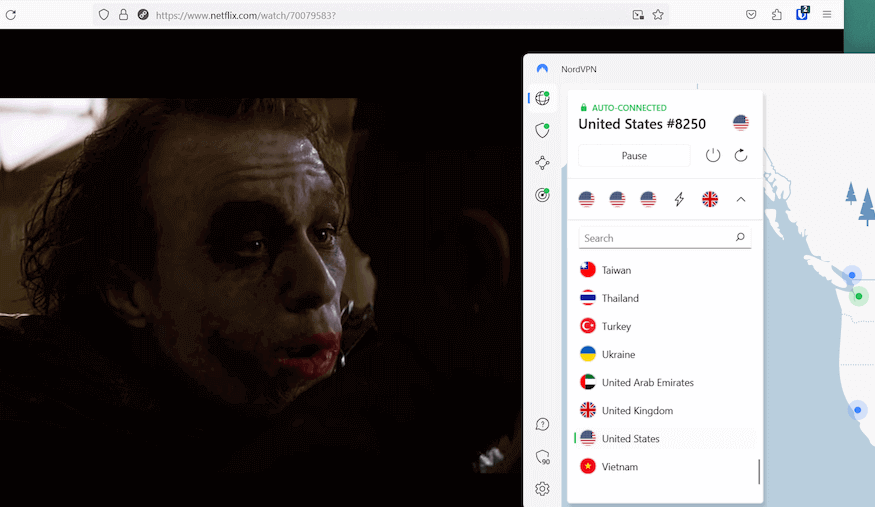The height and width of the screenshot is (507, 875).
Task: Open the 90-day shield notifications icon
Action: (x=542, y=457)
